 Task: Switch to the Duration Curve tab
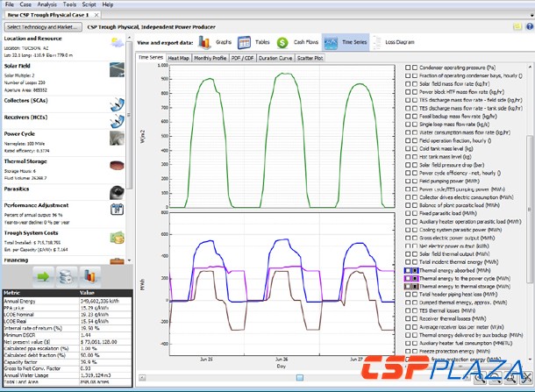pyautogui.click(x=274, y=57)
